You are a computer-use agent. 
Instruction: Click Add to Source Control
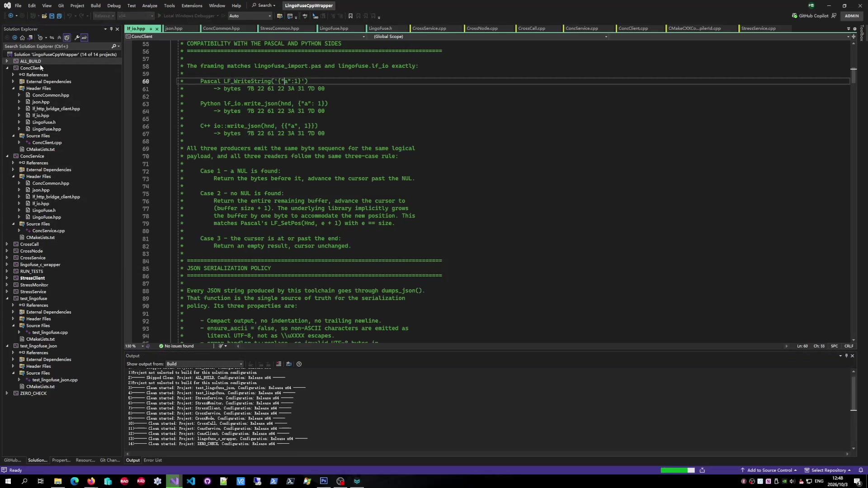click(x=768, y=470)
